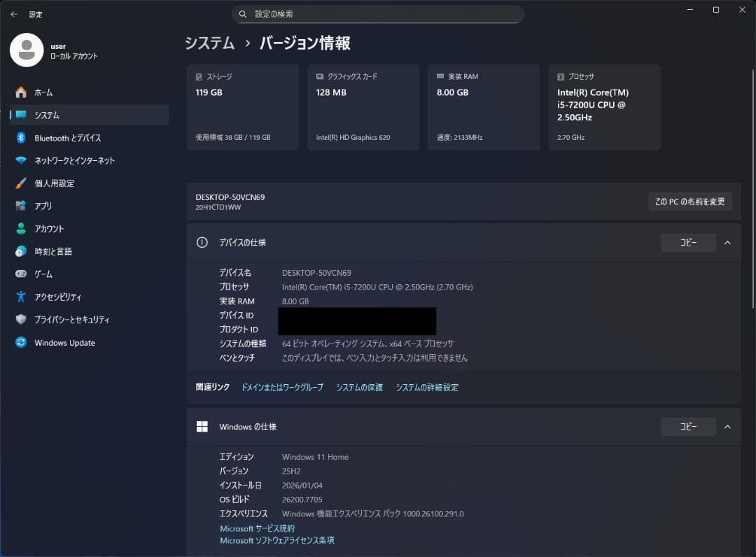Open Microsoft ソフトウェアライセンス条項 link

[276, 540]
